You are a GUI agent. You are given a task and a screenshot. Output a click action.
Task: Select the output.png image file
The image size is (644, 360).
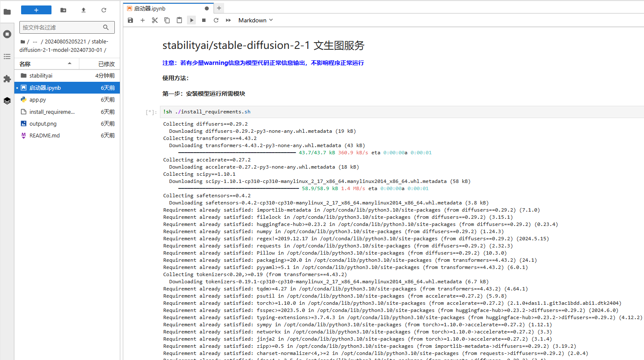coord(68,124)
